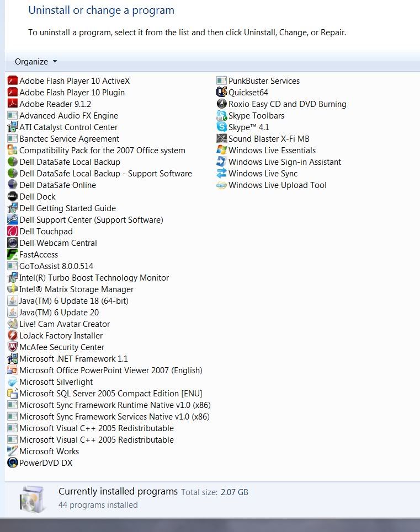This screenshot has height=532, width=420.
Task: Select GoToAssist 8.0.0.514 in the list
Action: [x=50, y=266]
